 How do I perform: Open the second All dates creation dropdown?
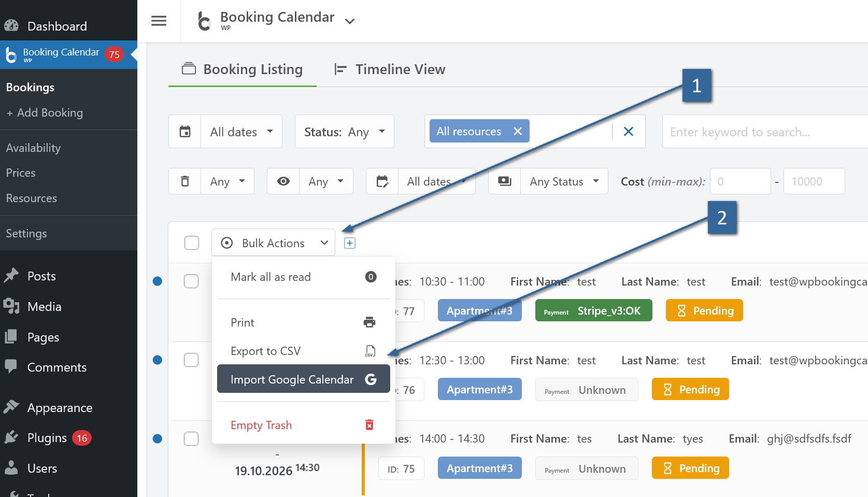pos(437,181)
